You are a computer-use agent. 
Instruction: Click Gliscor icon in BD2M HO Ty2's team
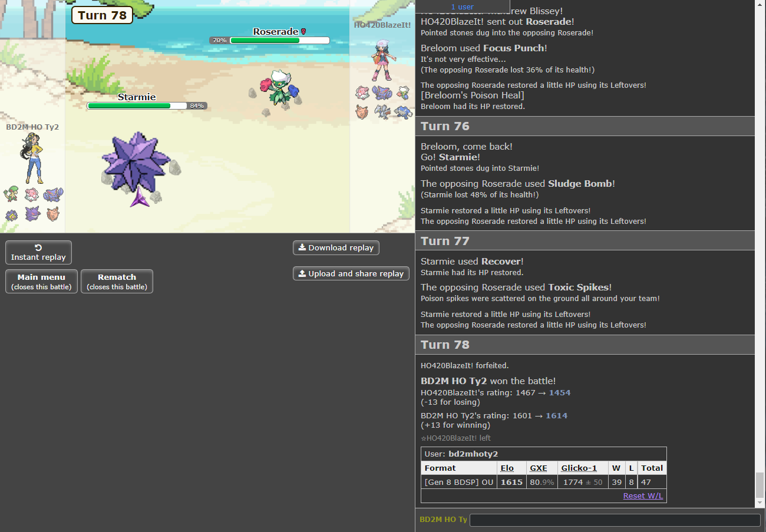(53, 194)
